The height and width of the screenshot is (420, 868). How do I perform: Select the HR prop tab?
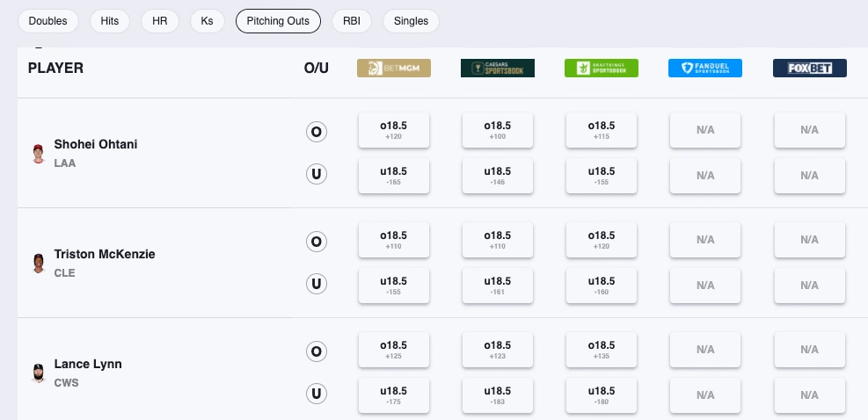pyautogui.click(x=160, y=21)
